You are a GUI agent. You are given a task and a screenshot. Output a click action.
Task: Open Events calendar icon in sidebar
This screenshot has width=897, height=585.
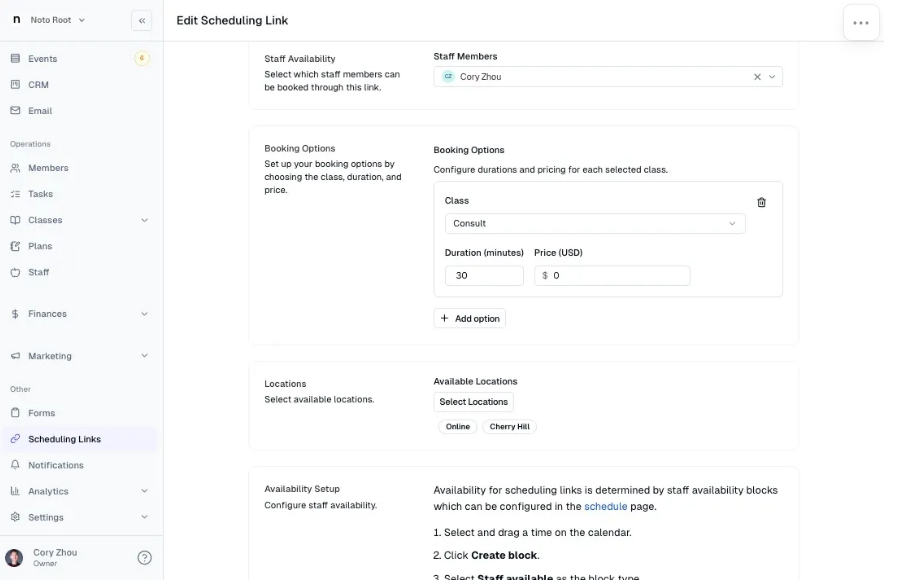(15, 58)
